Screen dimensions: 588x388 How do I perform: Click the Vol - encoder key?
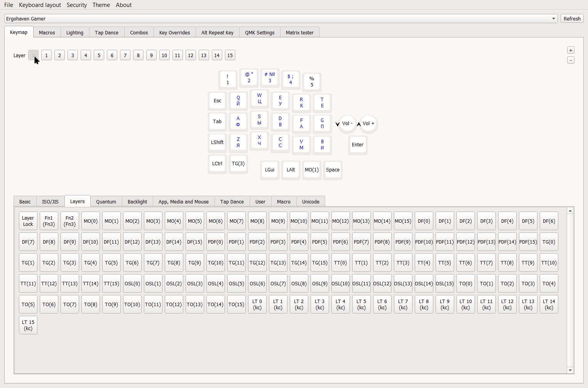[347, 124]
